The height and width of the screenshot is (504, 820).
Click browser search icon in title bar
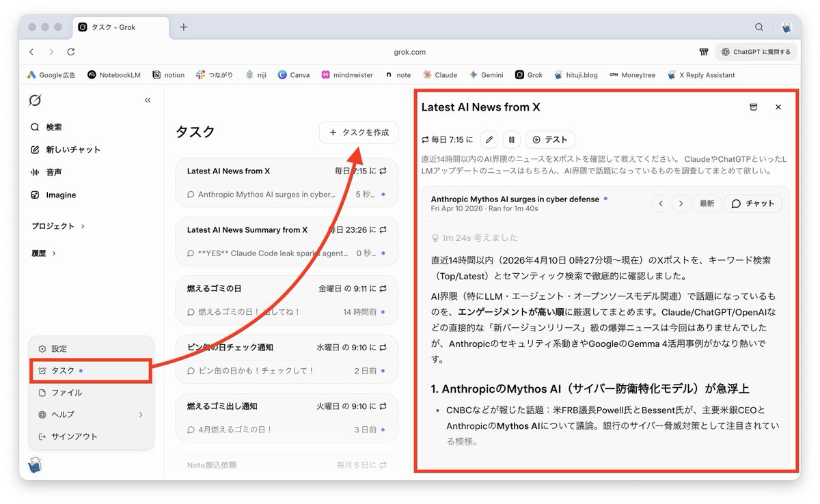pyautogui.click(x=759, y=27)
